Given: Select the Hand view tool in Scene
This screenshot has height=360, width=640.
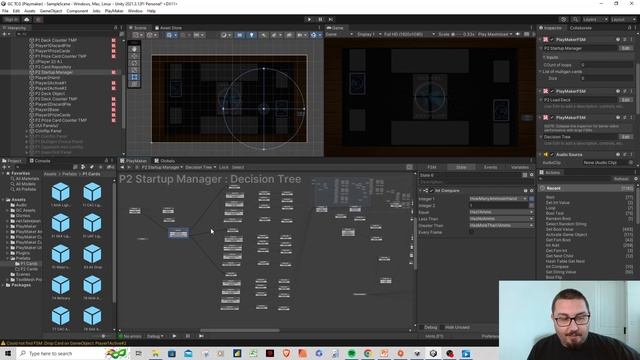Looking at the screenshot, I should [134, 49].
